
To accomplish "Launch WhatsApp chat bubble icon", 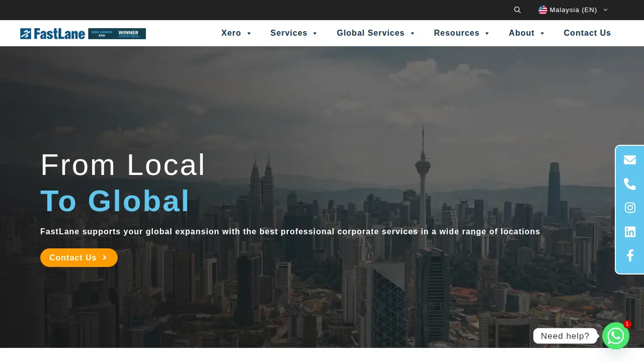I will pos(616,336).
